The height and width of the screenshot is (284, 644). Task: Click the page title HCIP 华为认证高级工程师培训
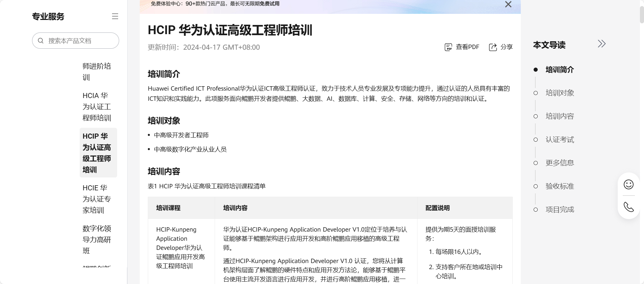[x=230, y=30]
